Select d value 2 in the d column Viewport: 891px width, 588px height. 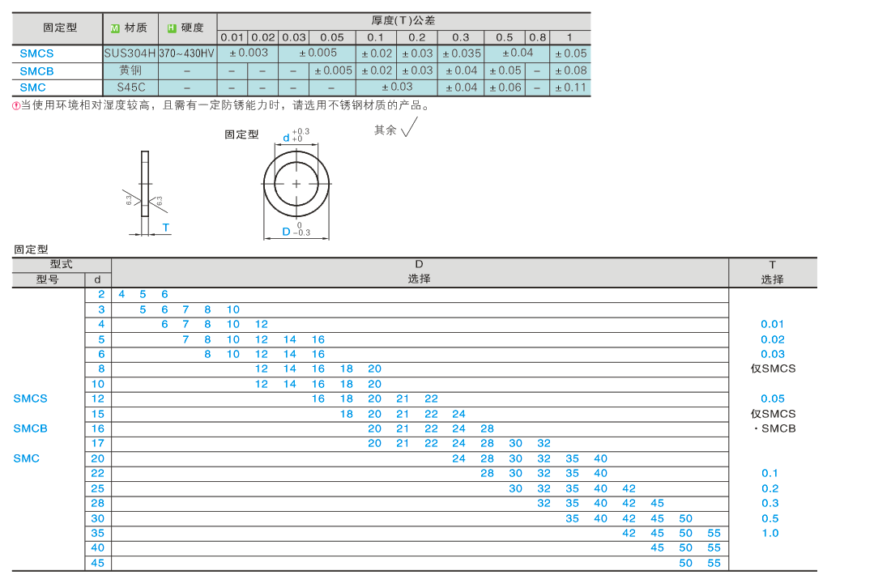[x=101, y=294]
